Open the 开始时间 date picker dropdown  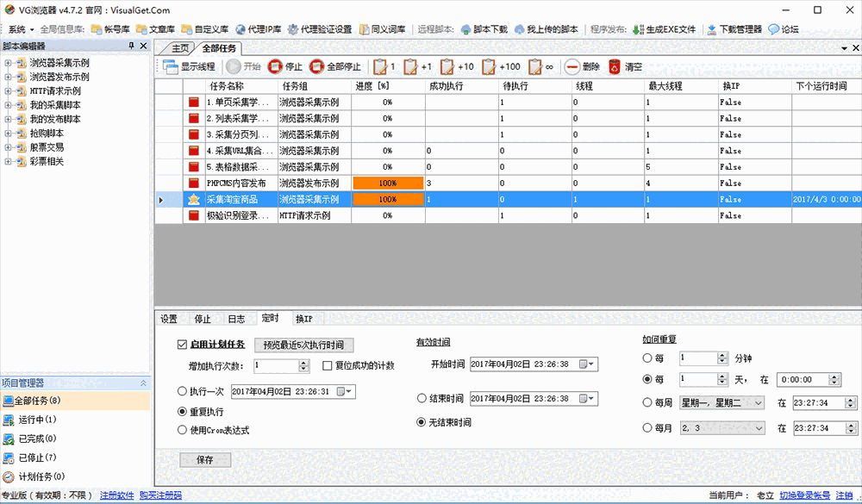coord(591,364)
